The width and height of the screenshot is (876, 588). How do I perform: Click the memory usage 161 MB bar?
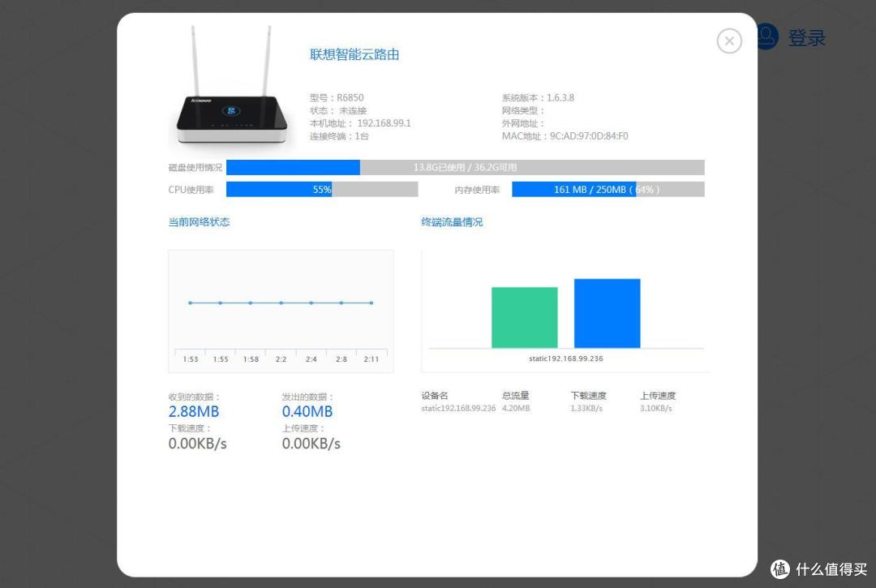[x=608, y=189]
